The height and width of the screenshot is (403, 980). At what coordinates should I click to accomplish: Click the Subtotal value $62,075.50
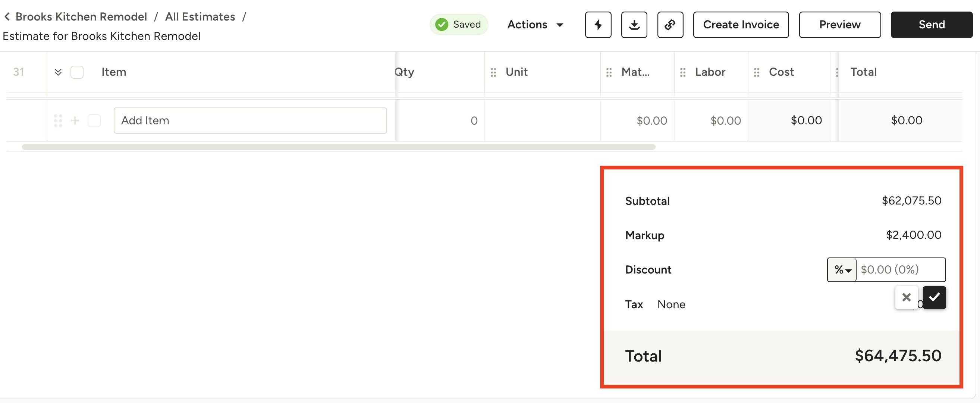911,200
